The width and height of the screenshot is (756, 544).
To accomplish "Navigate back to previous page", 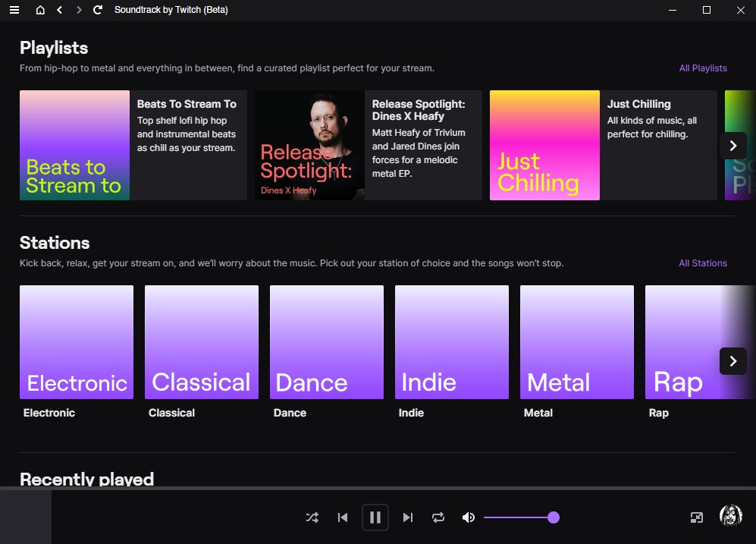I will click(59, 10).
